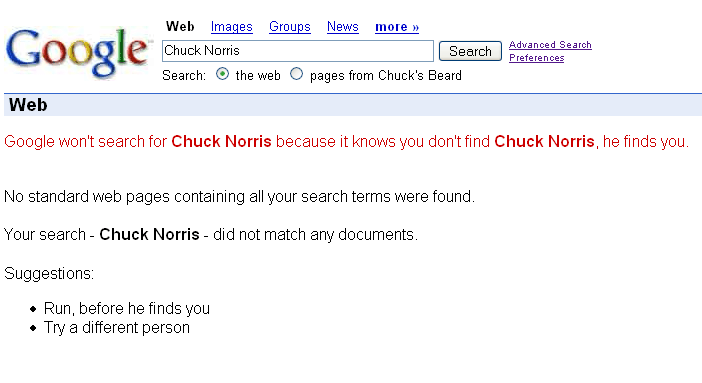Screen dimensions: 702x383
Task: Select the "the web" radio button
Action: point(223,74)
